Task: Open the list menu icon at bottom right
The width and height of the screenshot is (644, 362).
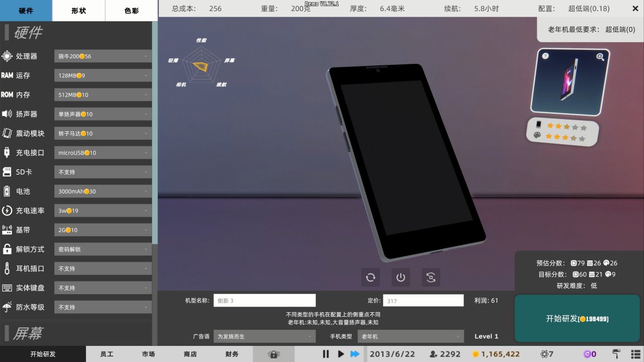Action: [x=635, y=354]
